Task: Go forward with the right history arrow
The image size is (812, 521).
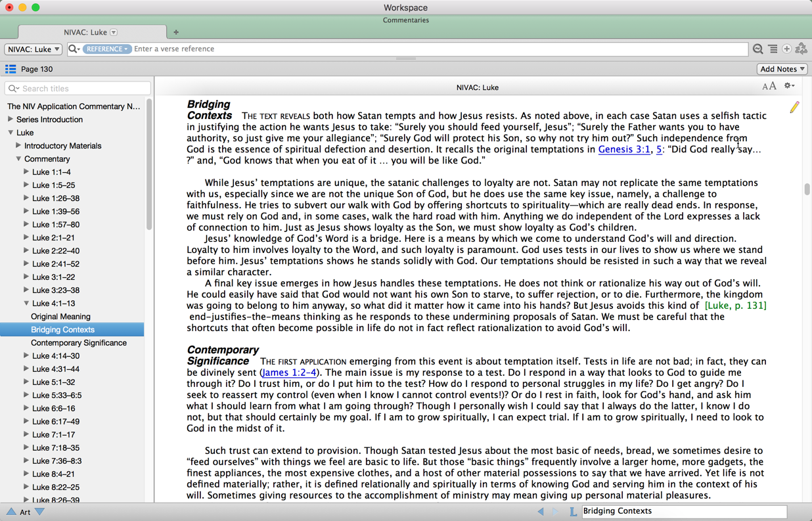Action: pyautogui.click(x=555, y=511)
